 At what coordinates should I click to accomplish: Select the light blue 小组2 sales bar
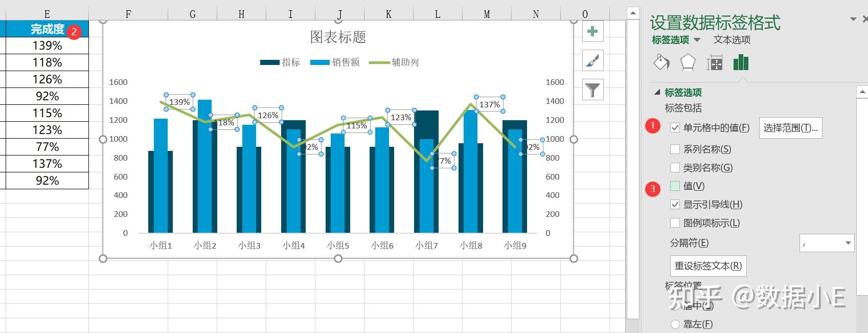(204, 166)
